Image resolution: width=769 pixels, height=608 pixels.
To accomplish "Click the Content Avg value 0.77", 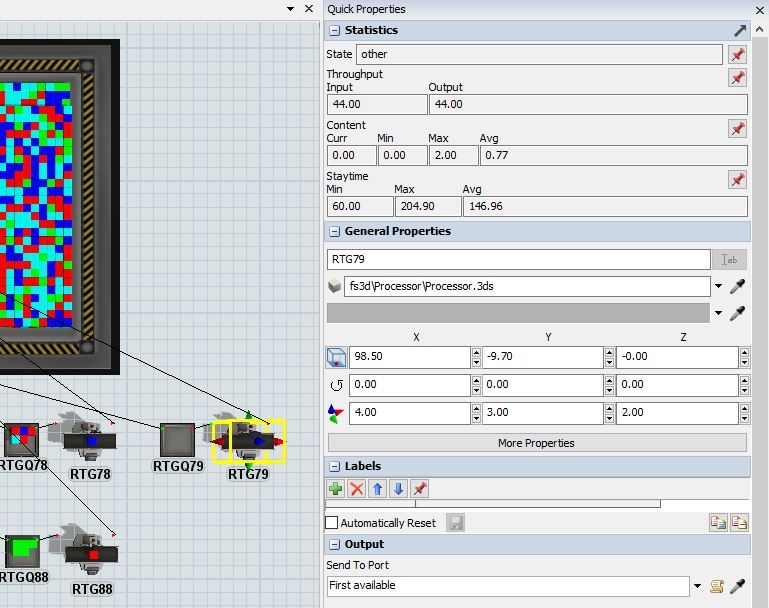I will 614,155.
